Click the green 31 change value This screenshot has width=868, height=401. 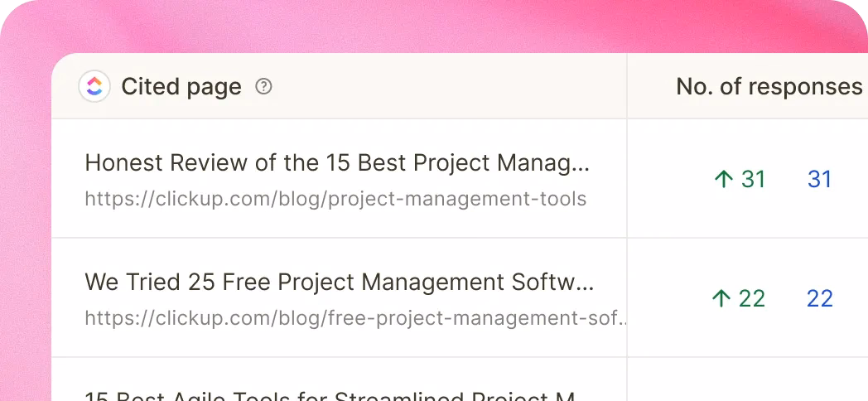tap(754, 179)
